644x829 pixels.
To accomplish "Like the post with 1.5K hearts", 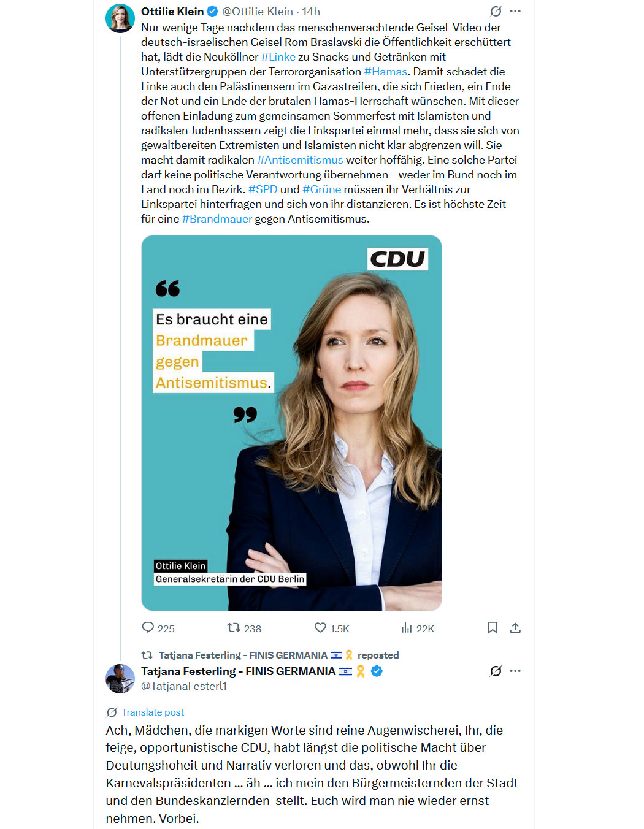I will (320, 627).
